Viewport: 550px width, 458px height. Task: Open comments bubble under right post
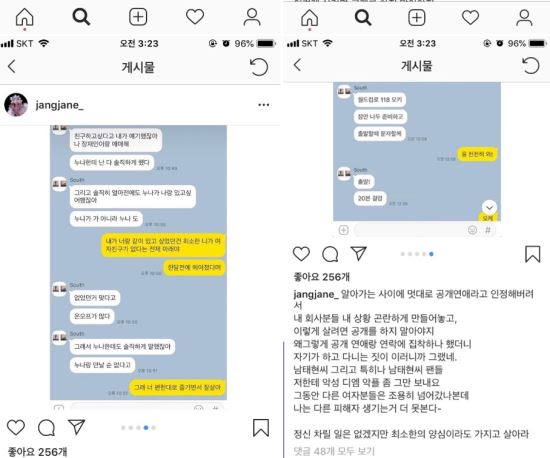pyautogui.click(x=330, y=254)
